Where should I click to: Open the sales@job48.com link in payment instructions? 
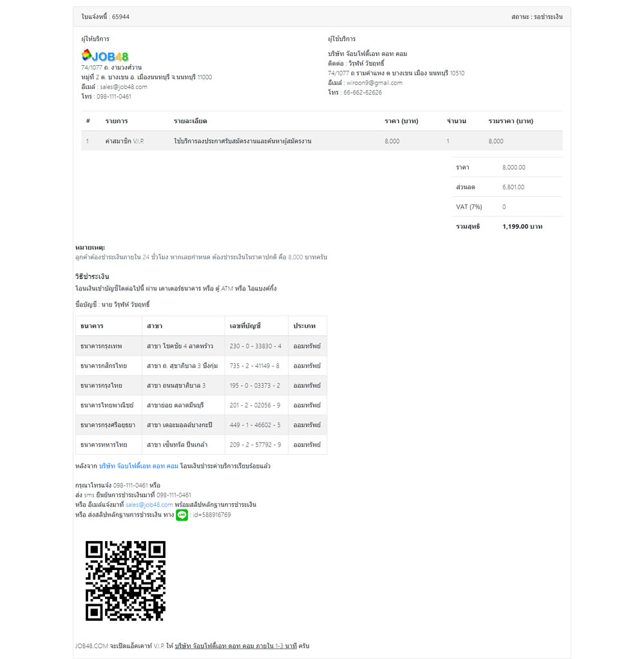point(149,504)
